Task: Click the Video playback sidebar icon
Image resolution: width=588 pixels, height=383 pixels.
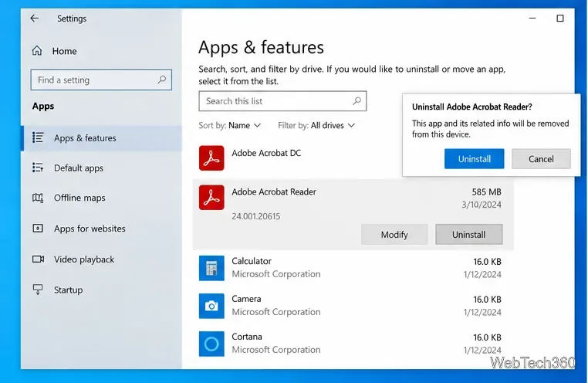Action: click(38, 259)
